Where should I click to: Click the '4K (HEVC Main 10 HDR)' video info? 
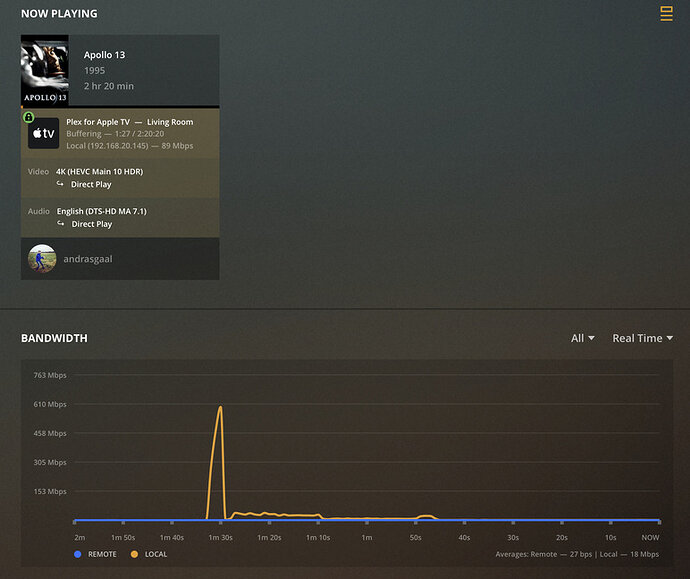(99, 172)
